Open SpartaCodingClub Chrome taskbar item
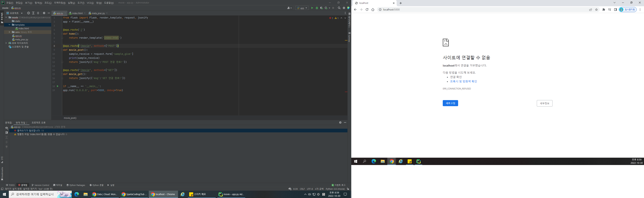The width and height of the screenshot is (644, 198). [x=134, y=194]
